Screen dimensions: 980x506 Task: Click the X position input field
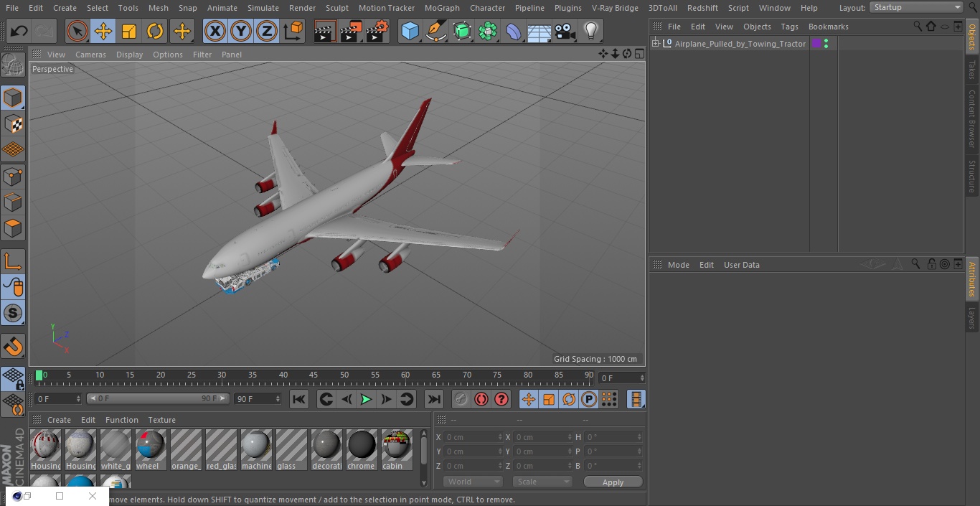tap(473, 437)
